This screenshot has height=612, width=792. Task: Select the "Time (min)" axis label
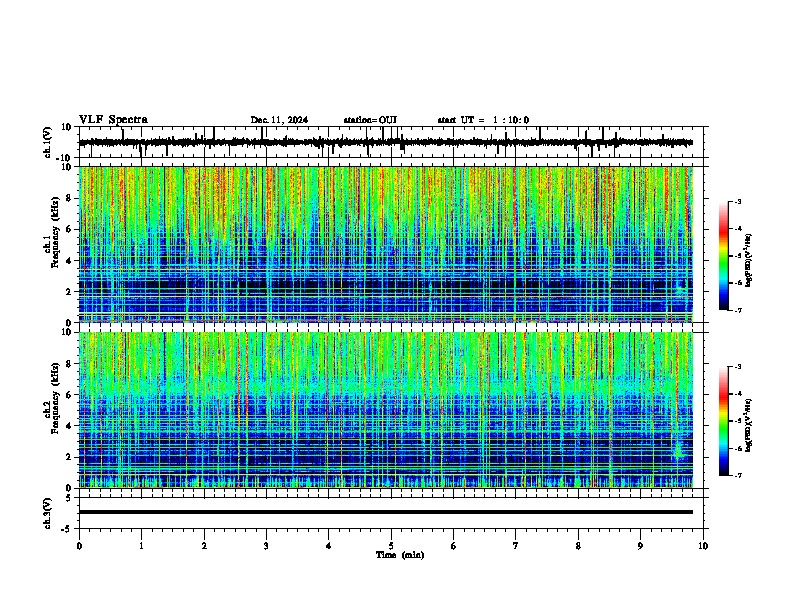coord(400,555)
